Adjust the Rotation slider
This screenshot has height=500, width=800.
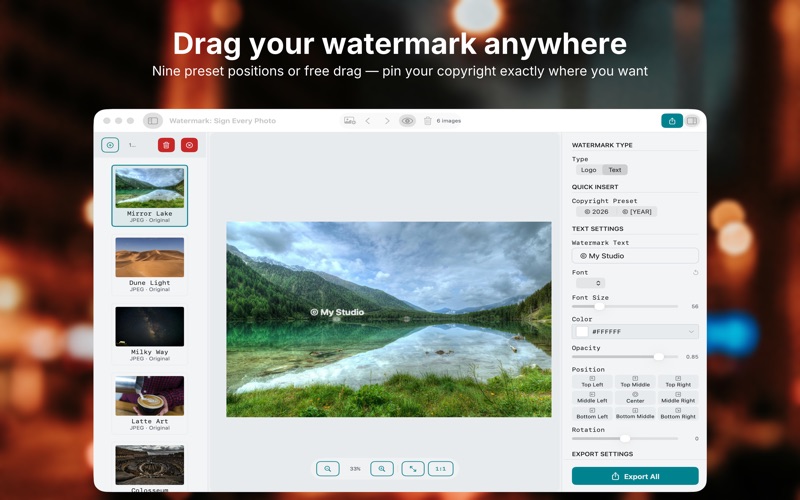click(x=625, y=438)
